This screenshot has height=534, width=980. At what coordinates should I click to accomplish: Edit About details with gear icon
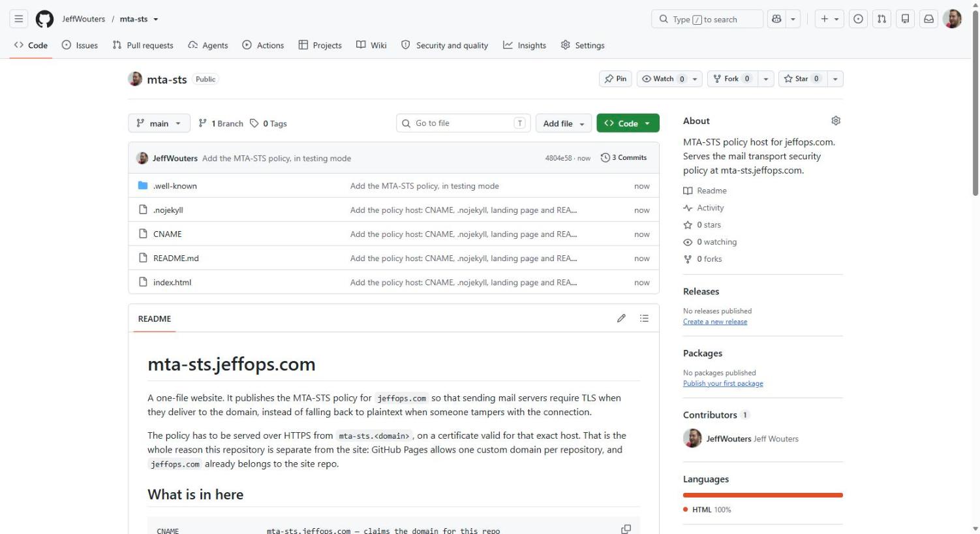(836, 121)
